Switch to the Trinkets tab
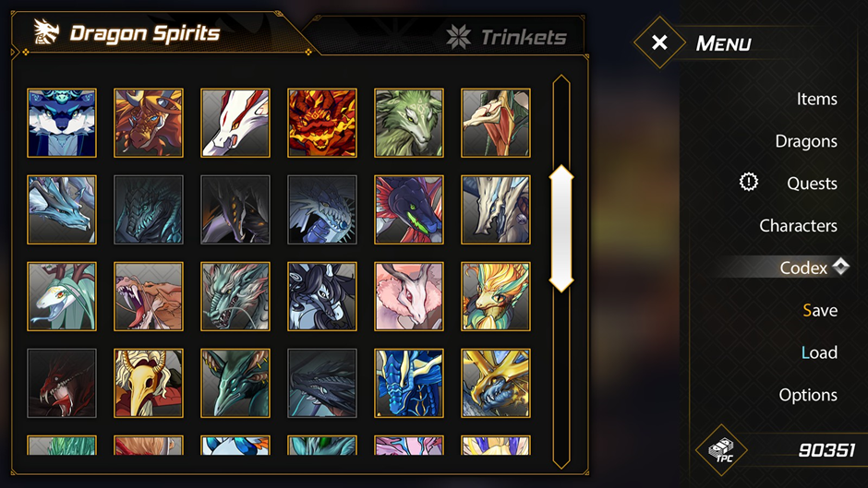 click(507, 37)
